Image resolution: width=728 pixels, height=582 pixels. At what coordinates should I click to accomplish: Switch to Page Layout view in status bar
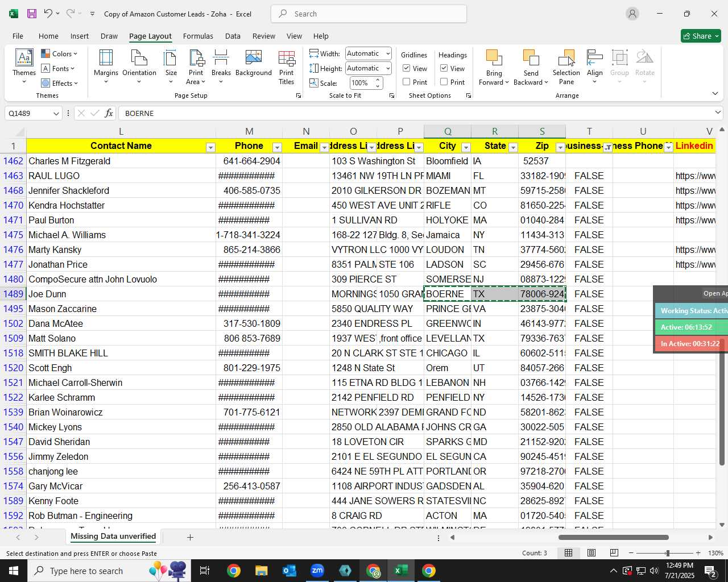[591, 553]
